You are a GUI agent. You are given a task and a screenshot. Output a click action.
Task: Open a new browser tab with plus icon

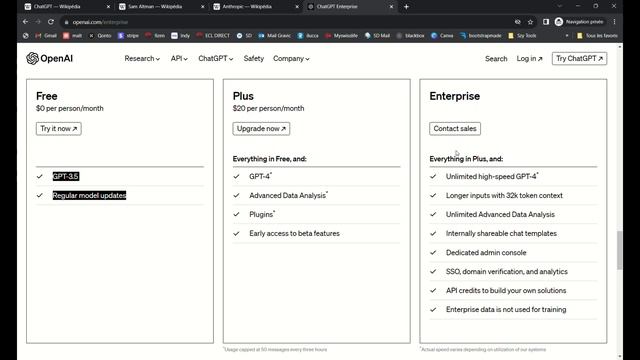[406, 7]
